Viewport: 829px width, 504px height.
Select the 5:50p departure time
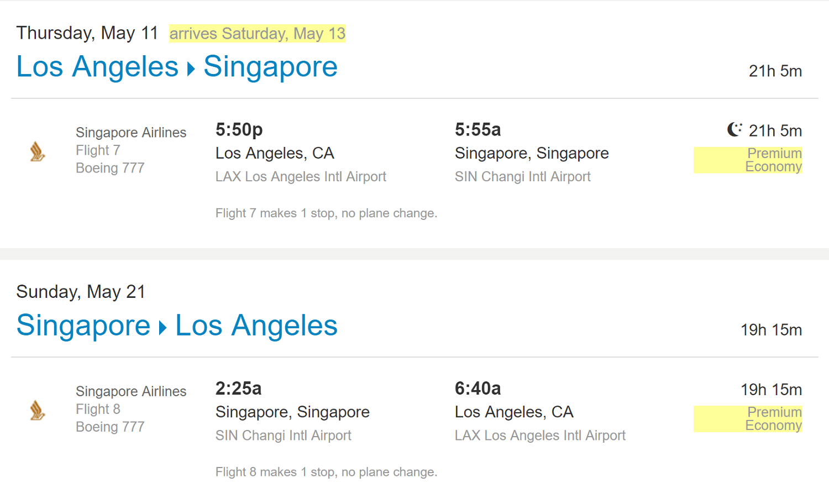coord(239,130)
